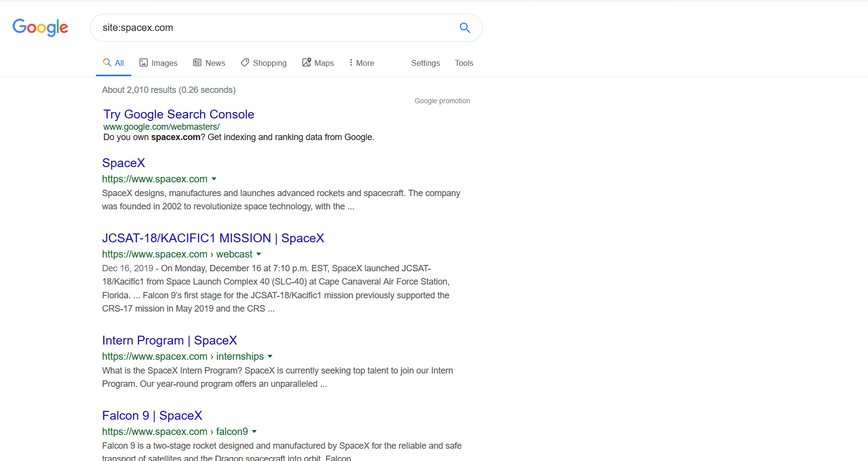Screen dimensions: 868x461
Task: Click the https://www.spacex.com URL under SpaceX
Action: click(155, 179)
